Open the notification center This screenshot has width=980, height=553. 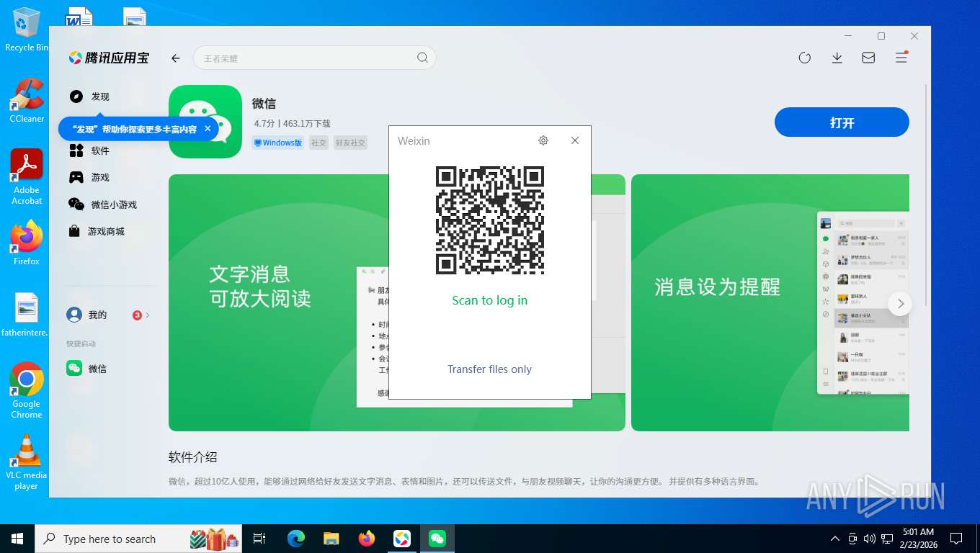956,539
